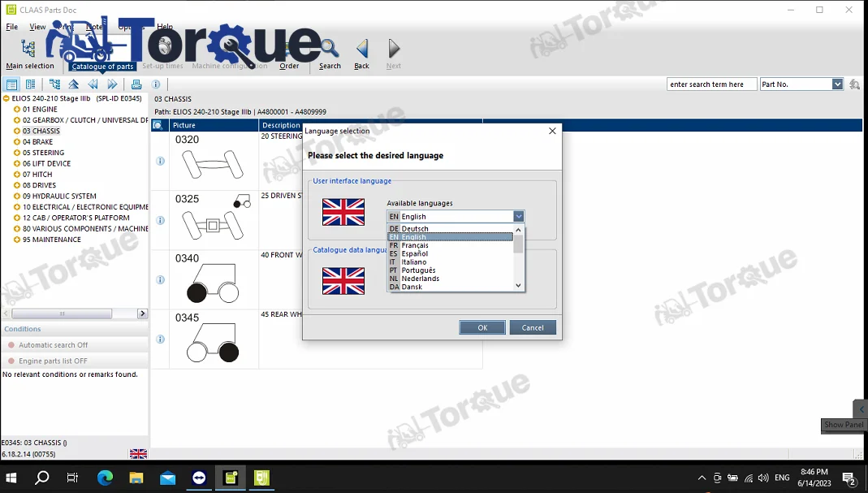Toggle Automatic search Off condition
The height and width of the screenshot is (493, 868).
[x=53, y=345]
